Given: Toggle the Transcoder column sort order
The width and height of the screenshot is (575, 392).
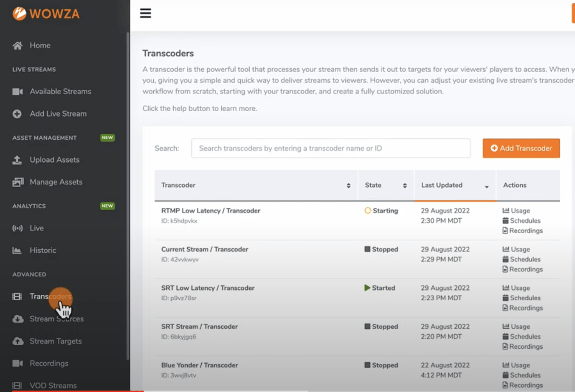Looking at the screenshot, I should pos(349,185).
